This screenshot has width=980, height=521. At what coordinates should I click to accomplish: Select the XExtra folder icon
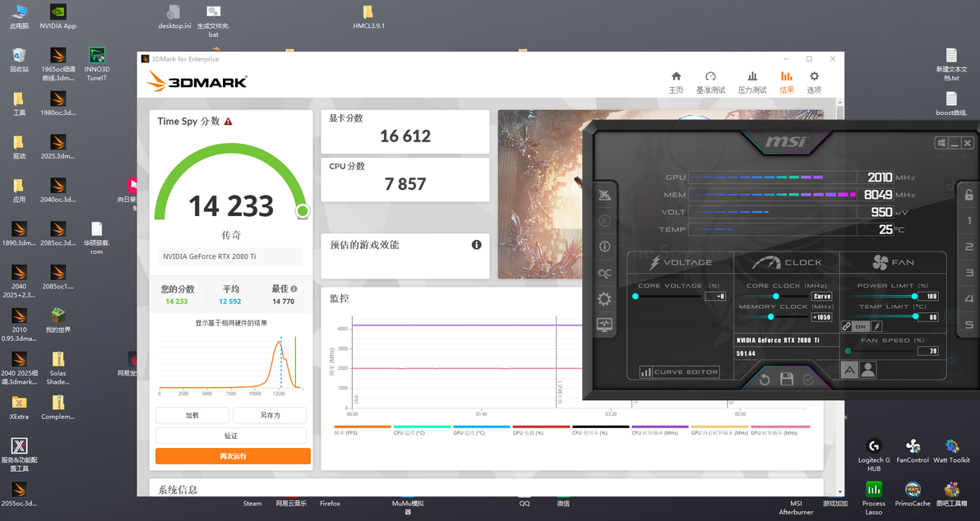coord(19,408)
